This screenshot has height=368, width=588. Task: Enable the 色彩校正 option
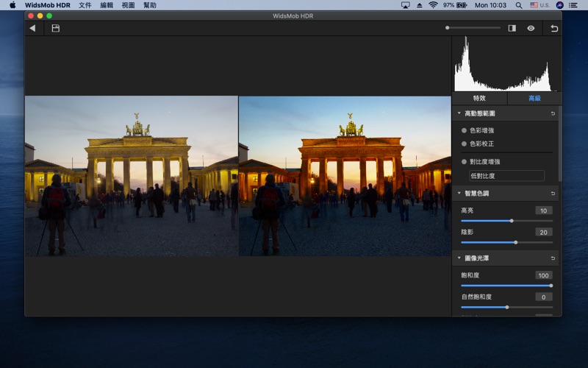coord(465,144)
